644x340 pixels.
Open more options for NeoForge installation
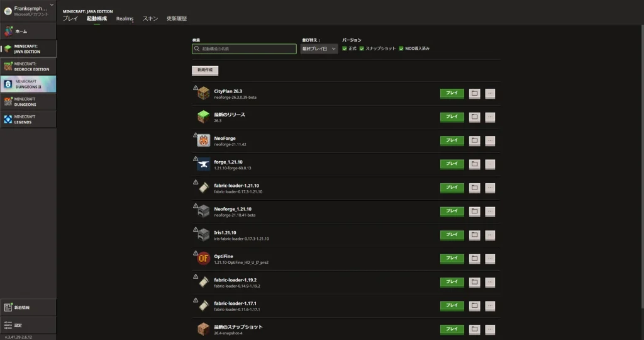[490, 140]
